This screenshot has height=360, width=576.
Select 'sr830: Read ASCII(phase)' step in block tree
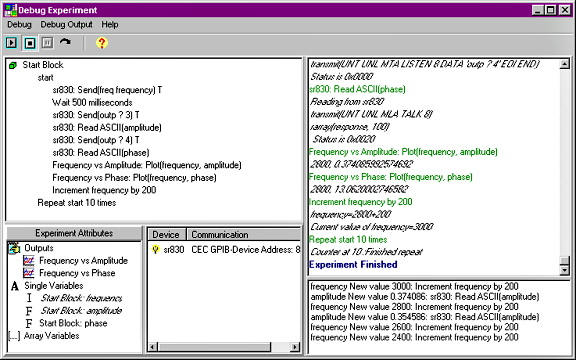[x=101, y=152]
